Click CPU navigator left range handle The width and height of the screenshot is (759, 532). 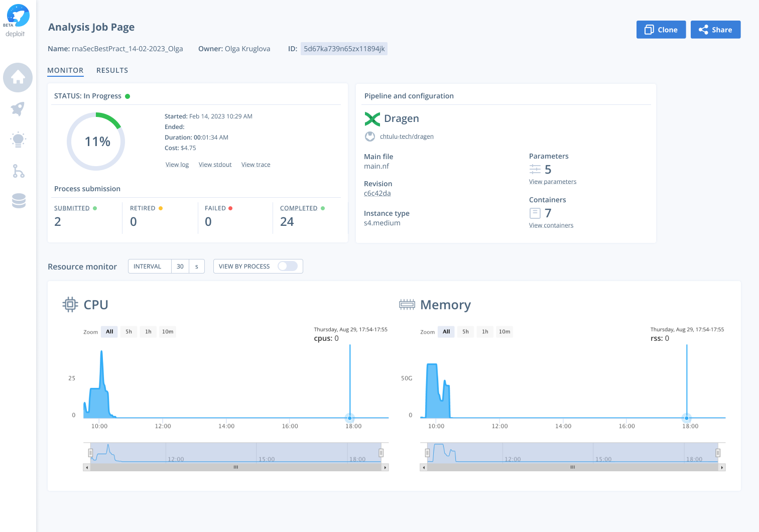[x=90, y=453]
